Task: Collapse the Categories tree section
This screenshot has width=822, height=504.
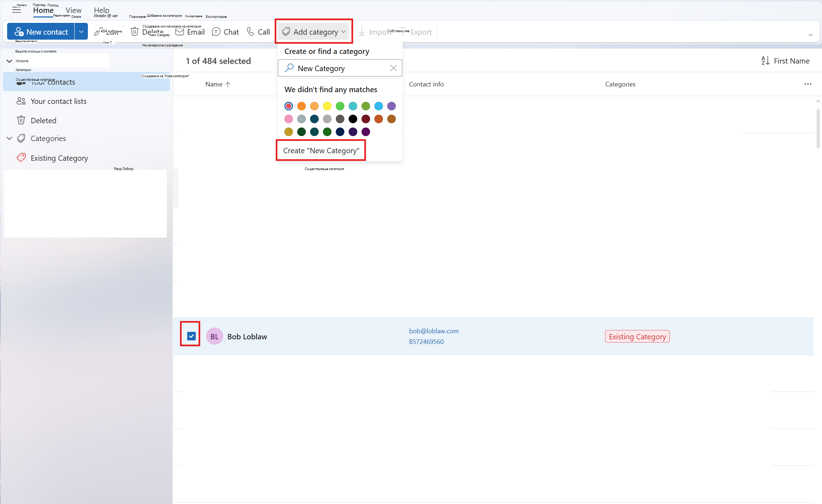Action: point(9,138)
